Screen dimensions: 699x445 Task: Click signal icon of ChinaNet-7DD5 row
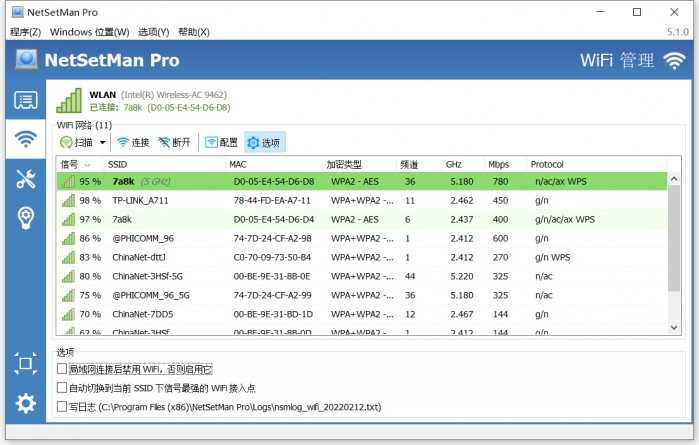[68, 314]
